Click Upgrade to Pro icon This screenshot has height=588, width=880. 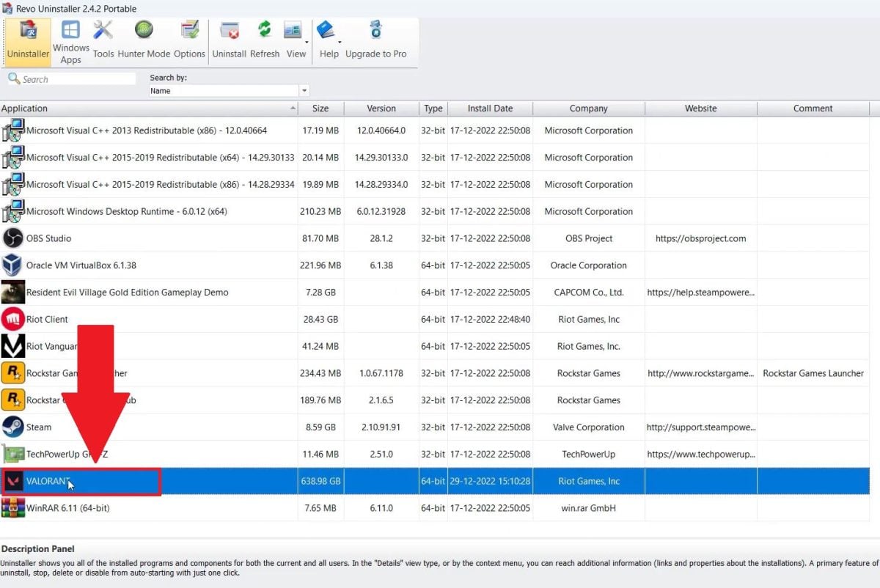coord(375,42)
